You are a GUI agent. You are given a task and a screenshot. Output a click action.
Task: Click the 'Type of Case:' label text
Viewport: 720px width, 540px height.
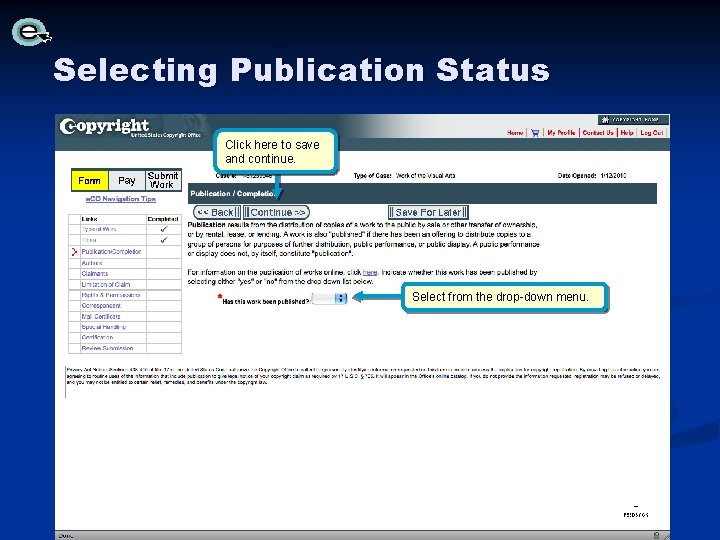[372, 175]
